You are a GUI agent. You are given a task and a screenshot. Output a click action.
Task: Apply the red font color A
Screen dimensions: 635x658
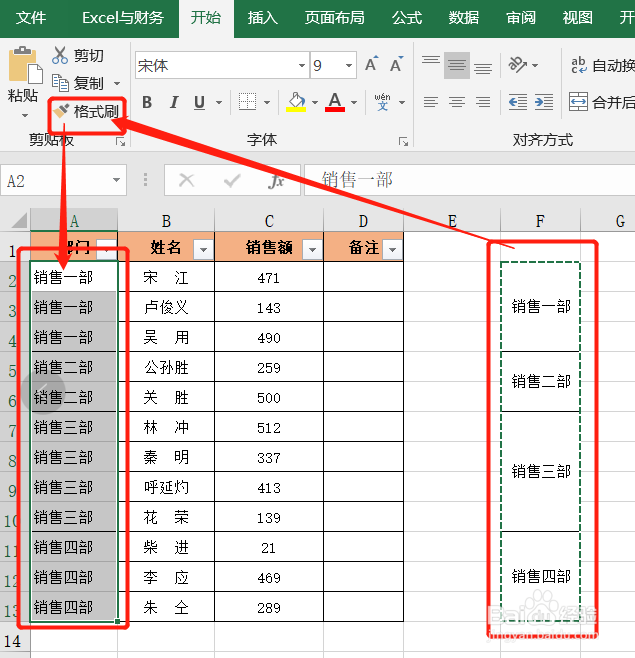pos(335,102)
